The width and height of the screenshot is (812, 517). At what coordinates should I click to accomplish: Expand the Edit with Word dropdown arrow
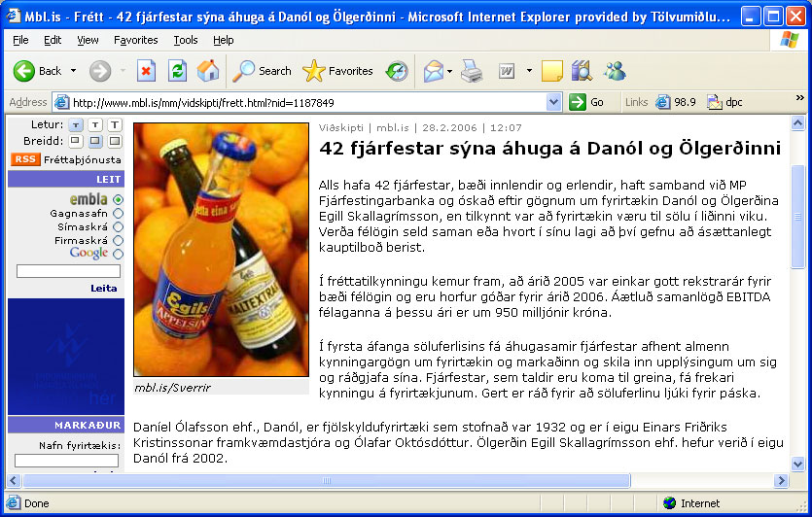coord(529,71)
